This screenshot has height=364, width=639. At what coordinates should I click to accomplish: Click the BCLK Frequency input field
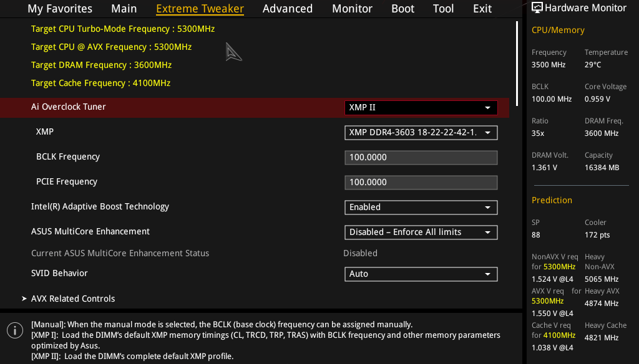tap(421, 158)
